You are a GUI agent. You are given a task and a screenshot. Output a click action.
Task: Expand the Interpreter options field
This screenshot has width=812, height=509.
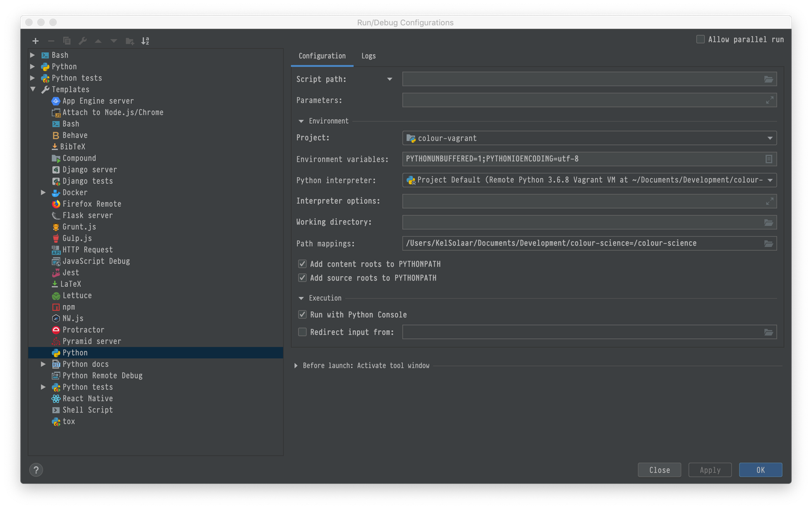(x=769, y=201)
